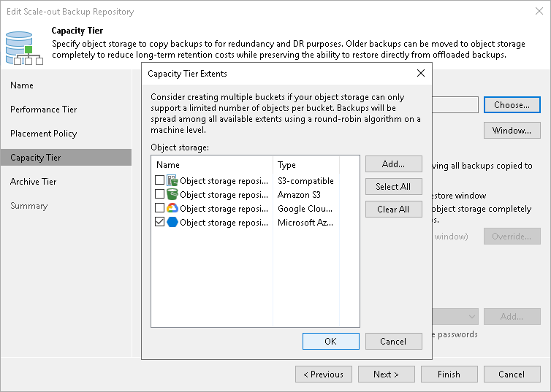Go to Archive Tier step

34,182
